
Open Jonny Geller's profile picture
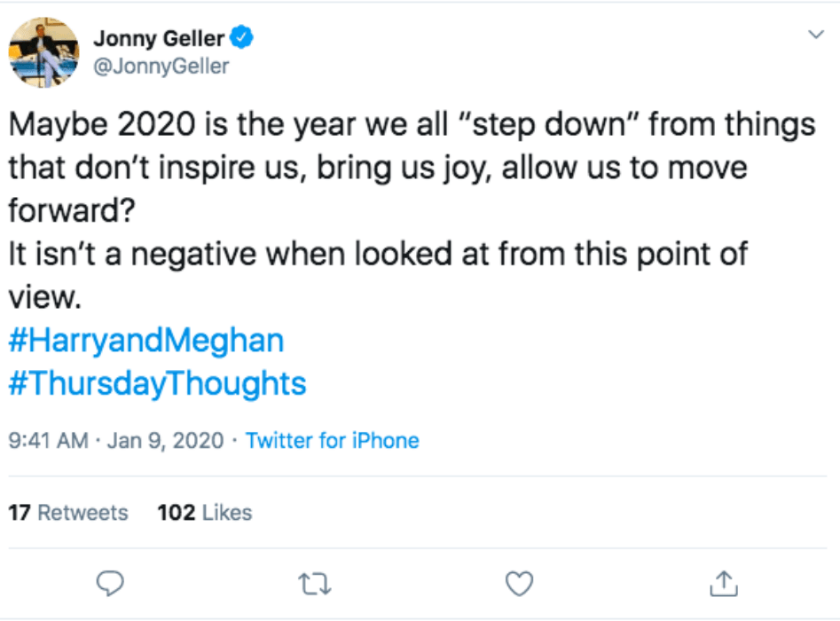(43, 52)
